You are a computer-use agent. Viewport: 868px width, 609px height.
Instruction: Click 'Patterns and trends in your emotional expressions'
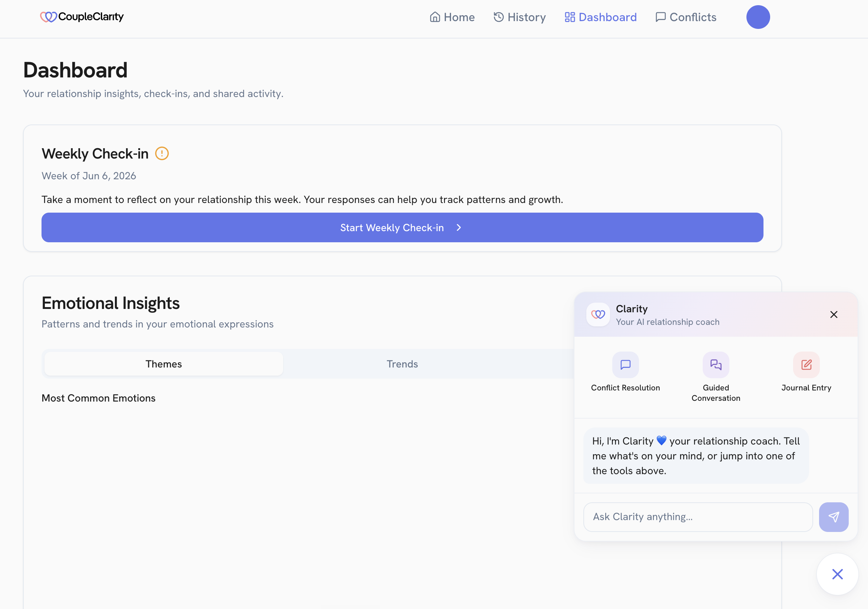[157, 324]
